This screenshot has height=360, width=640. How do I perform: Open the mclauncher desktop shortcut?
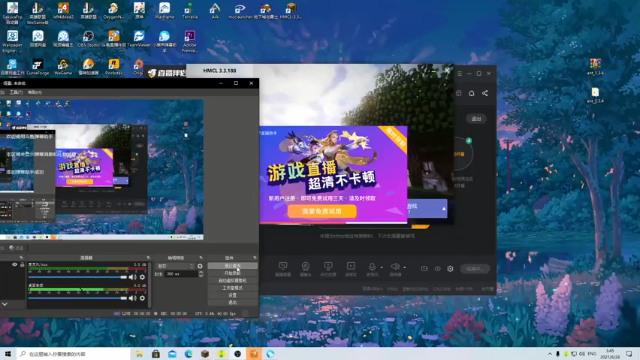[x=240, y=11]
